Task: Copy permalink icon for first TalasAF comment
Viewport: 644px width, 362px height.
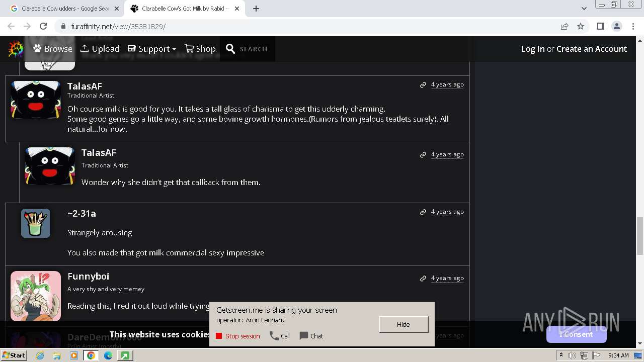Action: 423,85
